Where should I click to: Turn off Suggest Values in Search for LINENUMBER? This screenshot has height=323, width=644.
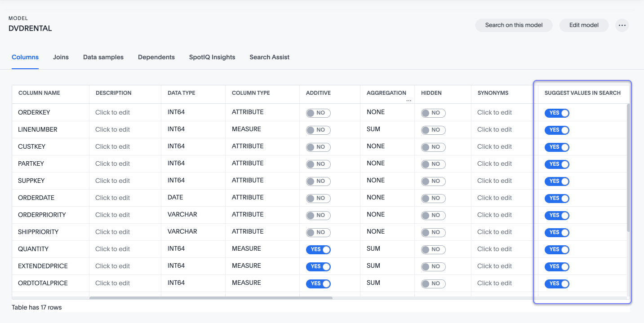click(x=557, y=130)
